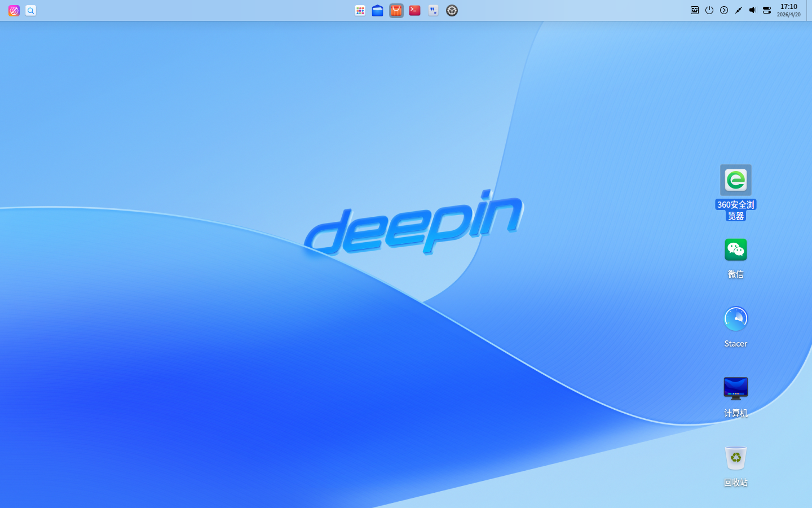Show the desktop via the dock's right edge strip
Screen dimensions: 812x508
(809, 10)
